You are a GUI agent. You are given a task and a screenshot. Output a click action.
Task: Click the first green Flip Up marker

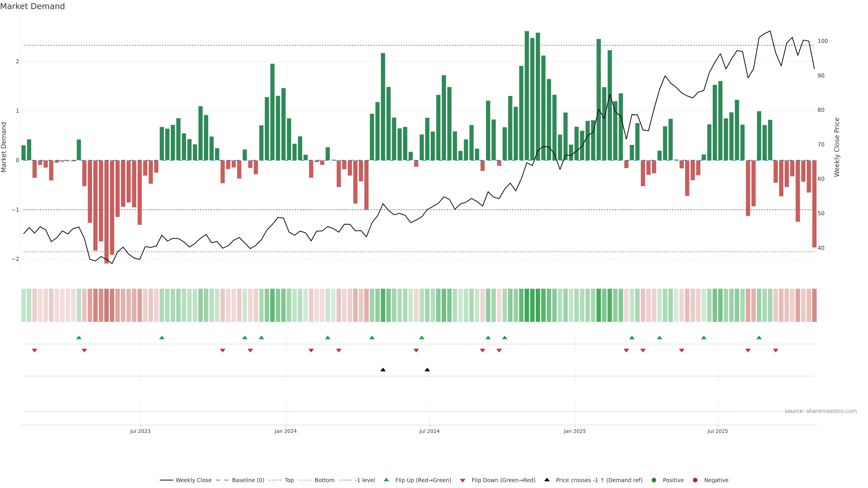79,338
